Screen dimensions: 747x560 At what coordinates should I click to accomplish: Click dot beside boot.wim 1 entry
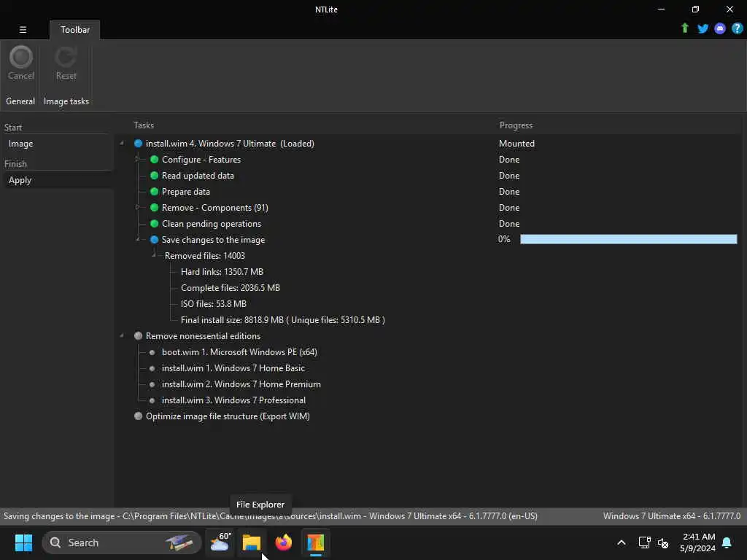pyautogui.click(x=152, y=352)
